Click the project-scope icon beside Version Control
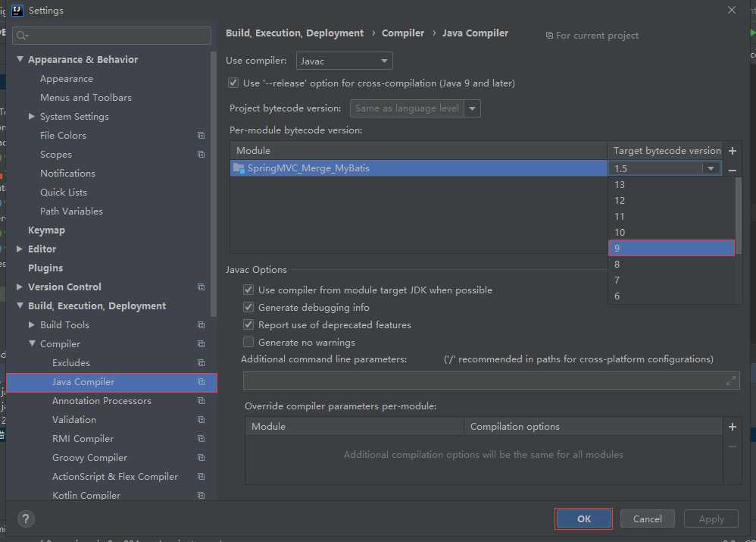The image size is (756, 542). coord(201,287)
